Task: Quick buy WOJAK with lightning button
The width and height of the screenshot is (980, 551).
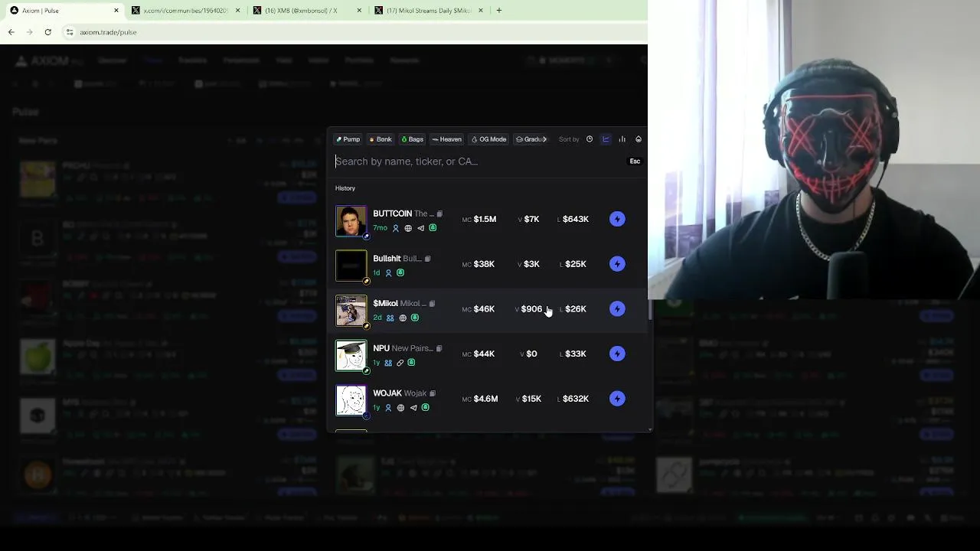Action: [x=617, y=399]
